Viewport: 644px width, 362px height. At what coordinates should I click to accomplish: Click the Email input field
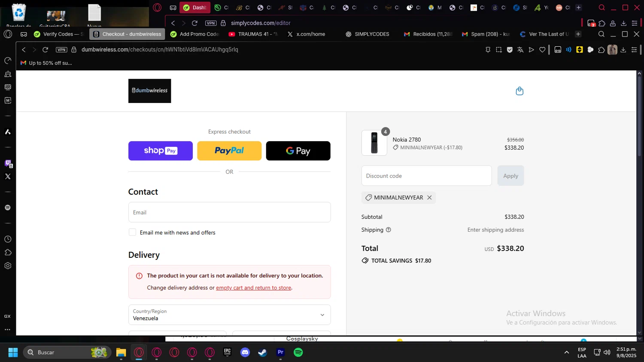pos(229,212)
